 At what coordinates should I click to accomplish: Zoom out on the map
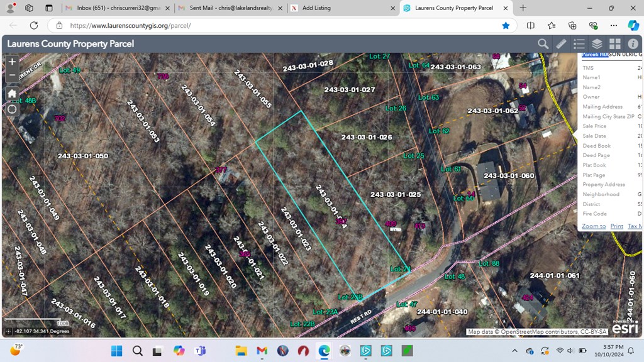click(x=12, y=75)
